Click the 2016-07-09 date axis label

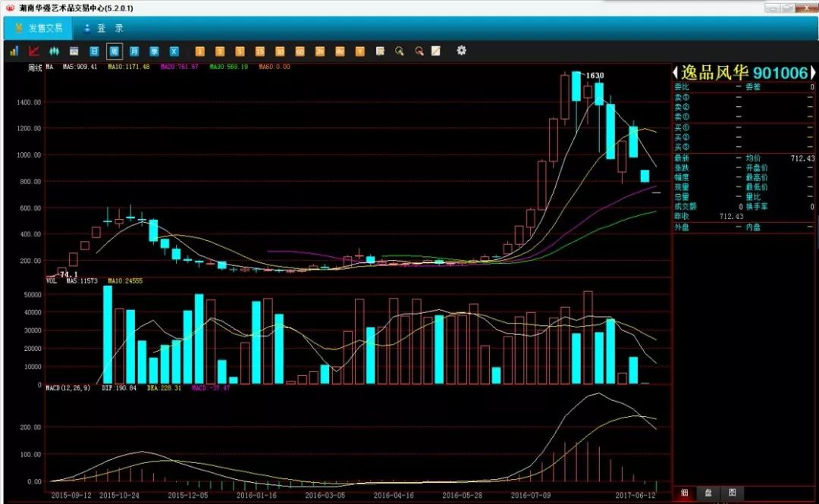click(x=531, y=495)
